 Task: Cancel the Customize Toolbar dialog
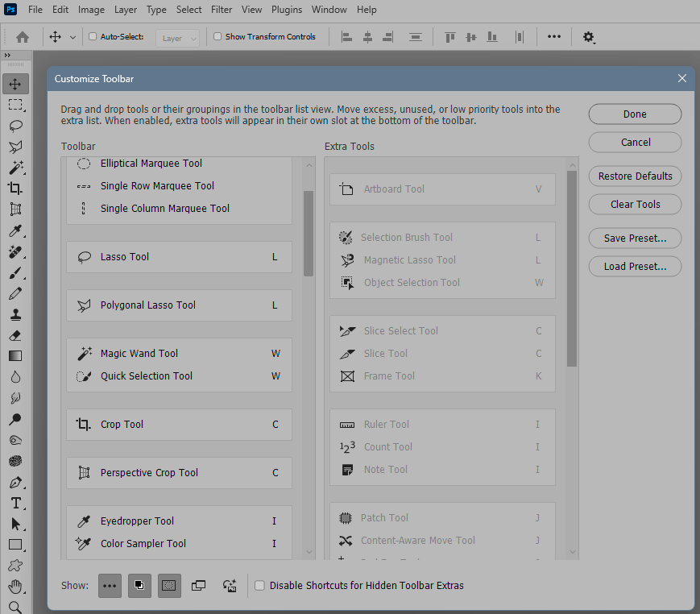[635, 143]
